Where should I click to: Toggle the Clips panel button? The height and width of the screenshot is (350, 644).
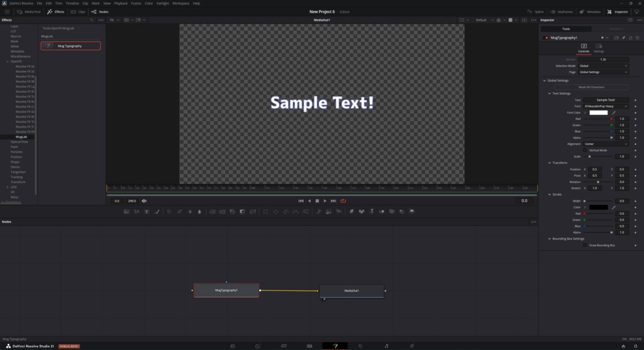tap(78, 12)
